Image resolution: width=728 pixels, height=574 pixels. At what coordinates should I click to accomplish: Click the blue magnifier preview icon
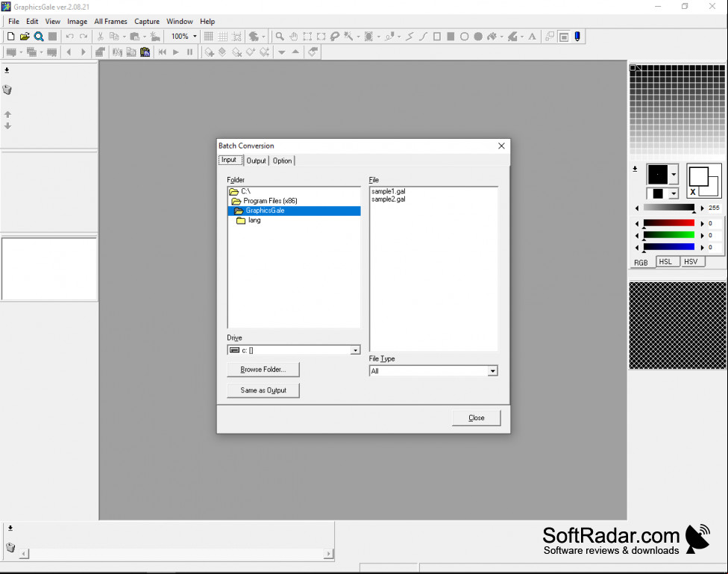click(x=39, y=37)
